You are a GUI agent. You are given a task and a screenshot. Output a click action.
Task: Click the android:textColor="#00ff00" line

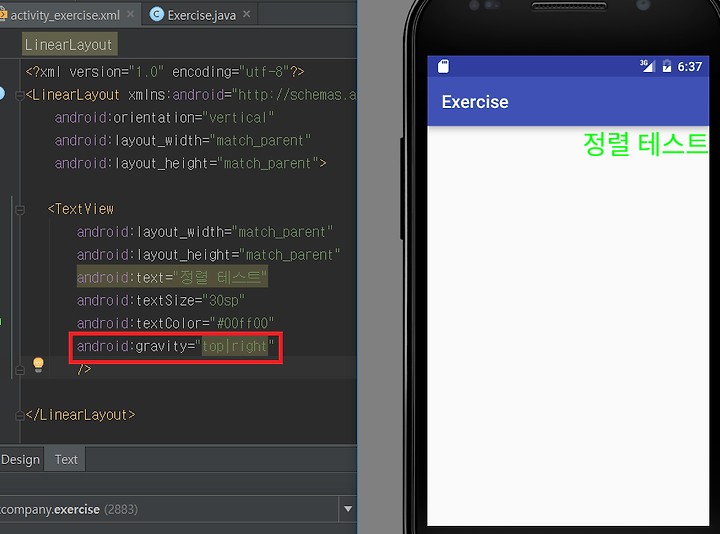pyautogui.click(x=175, y=323)
